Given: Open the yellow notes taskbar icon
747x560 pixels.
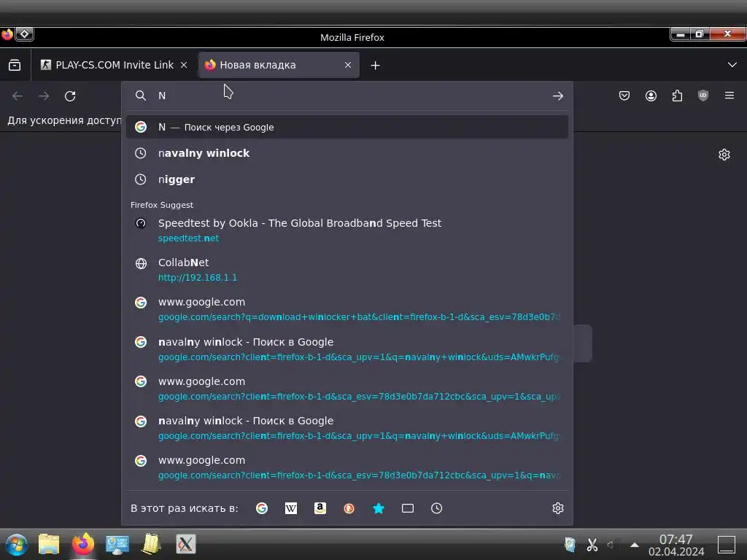Looking at the screenshot, I should pos(152,544).
